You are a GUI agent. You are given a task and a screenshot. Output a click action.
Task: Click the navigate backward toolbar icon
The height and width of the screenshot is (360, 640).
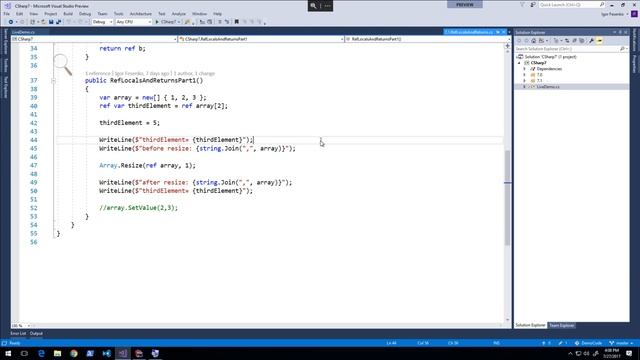tap(11, 22)
